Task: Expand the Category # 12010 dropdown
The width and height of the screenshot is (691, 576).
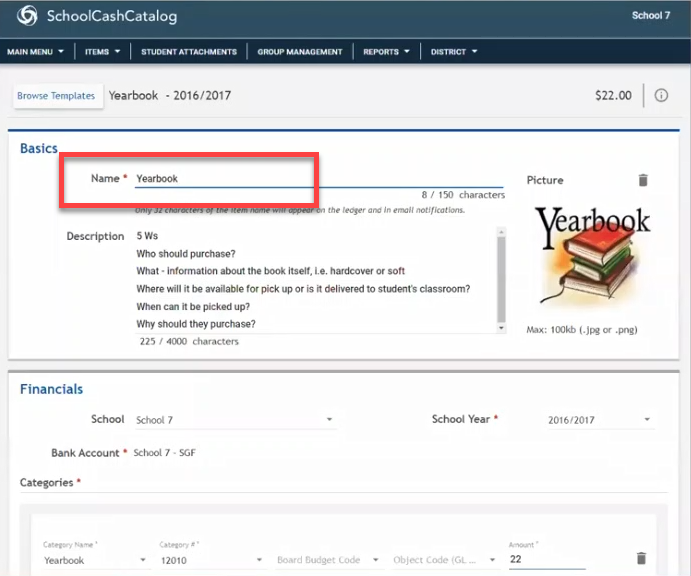Action: [212, 560]
